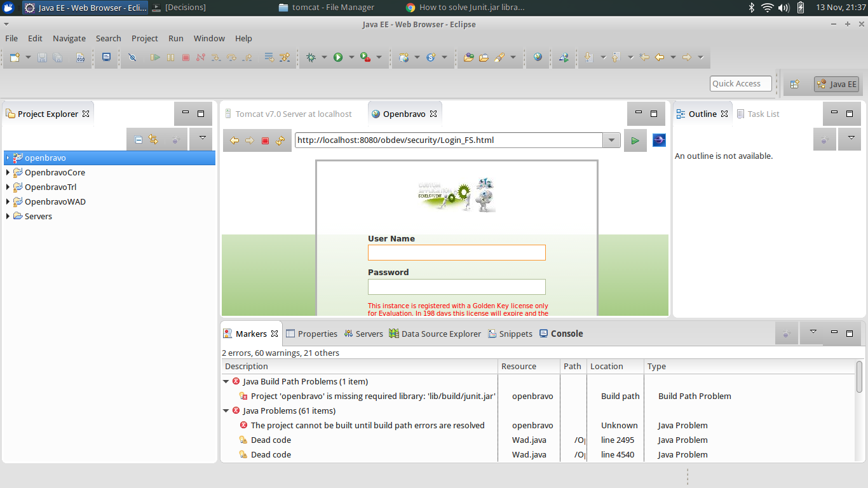Toggle Link with Editor in Project Explorer
The height and width of the screenshot is (488, 868).
click(153, 139)
